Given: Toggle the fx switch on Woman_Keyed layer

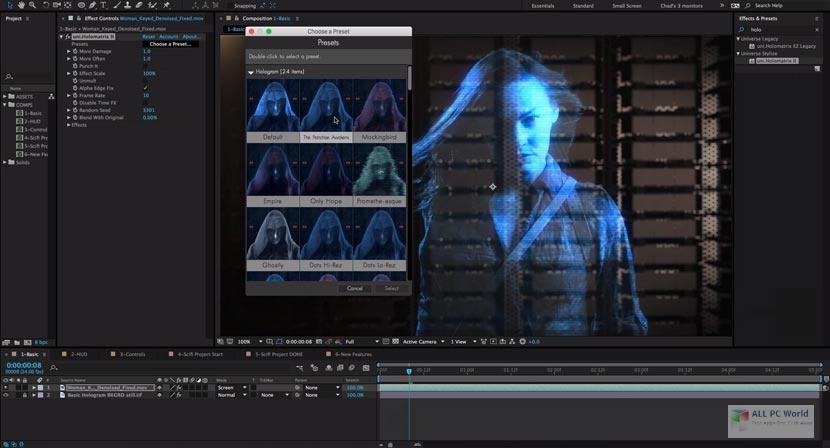Looking at the screenshot, I should [x=179, y=388].
